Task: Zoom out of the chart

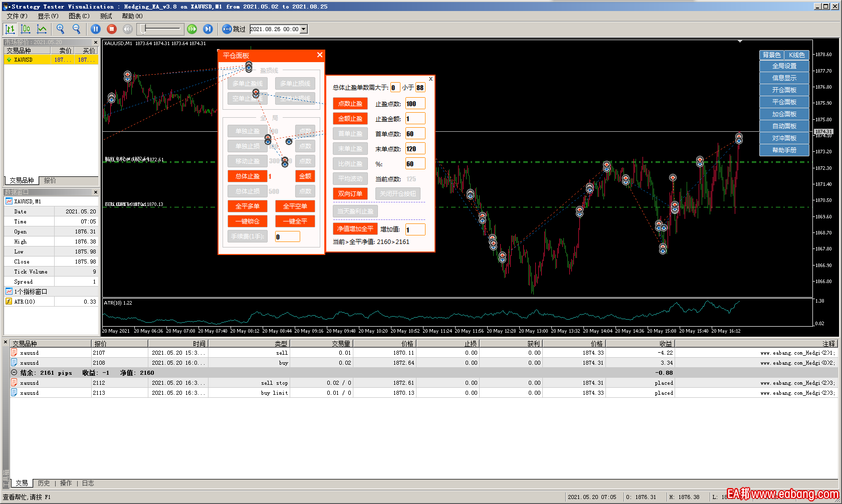Action: pos(77,29)
